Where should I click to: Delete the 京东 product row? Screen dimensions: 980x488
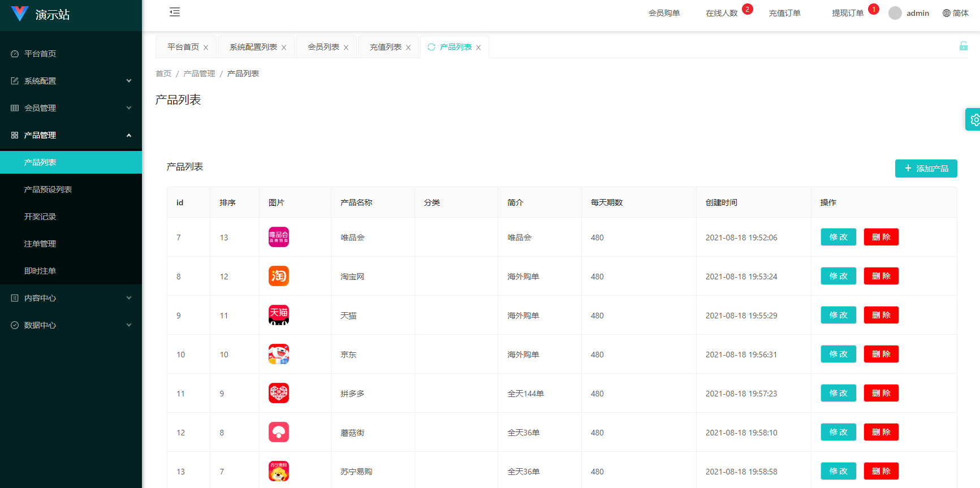[880, 354]
